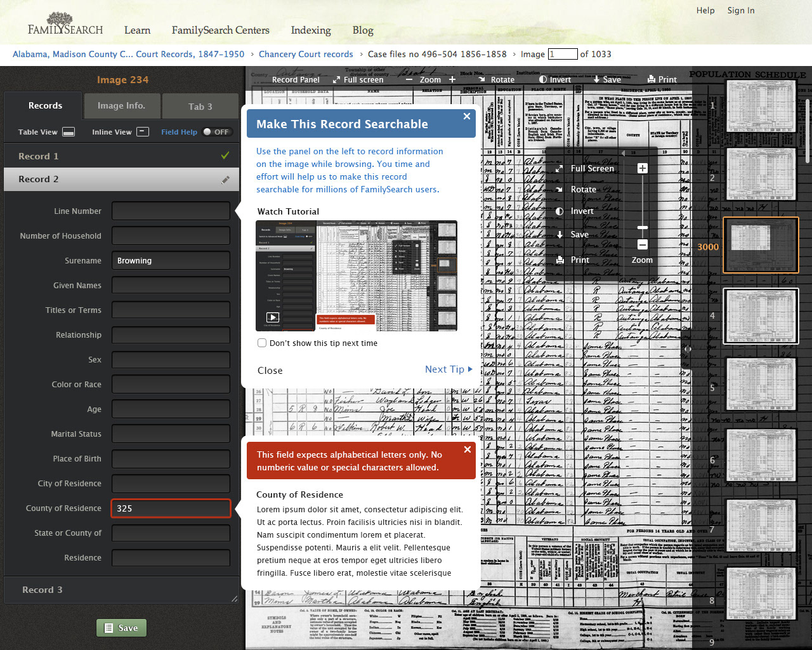
Task: Click the top toolbar Invert icon
Action: pyautogui.click(x=543, y=80)
